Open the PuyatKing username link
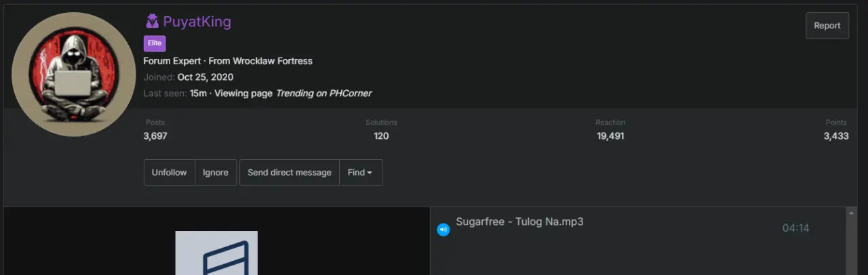This screenshot has height=275, width=868. pos(197,22)
